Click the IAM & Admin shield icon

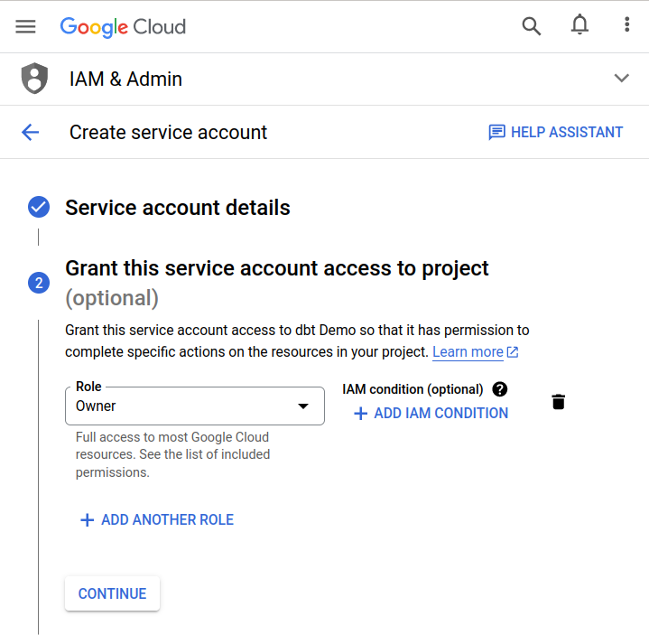coord(34,79)
